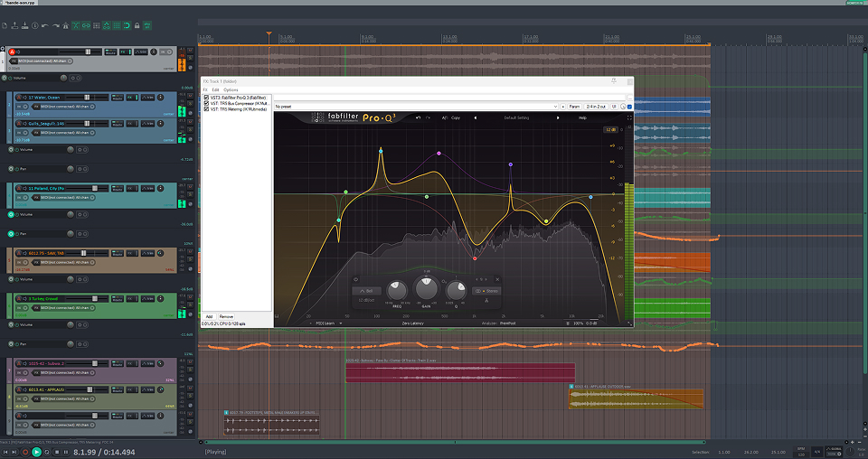Click the split band scissors icon
Image resolution: width=868 pixels, height=459 pixels.
(486, 301)
